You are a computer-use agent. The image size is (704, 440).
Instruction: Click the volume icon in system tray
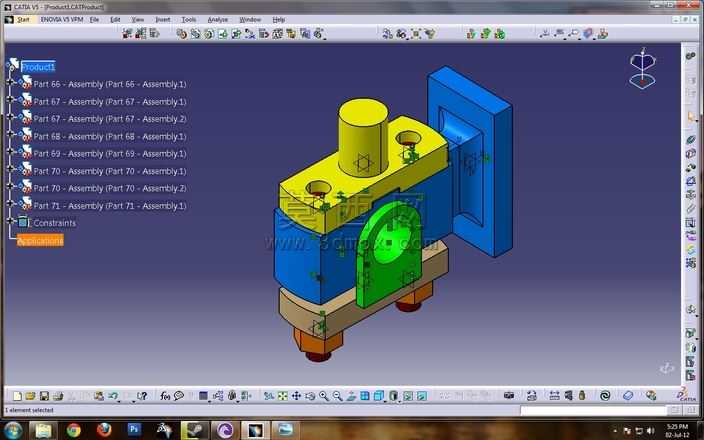(x=651, y=431)
